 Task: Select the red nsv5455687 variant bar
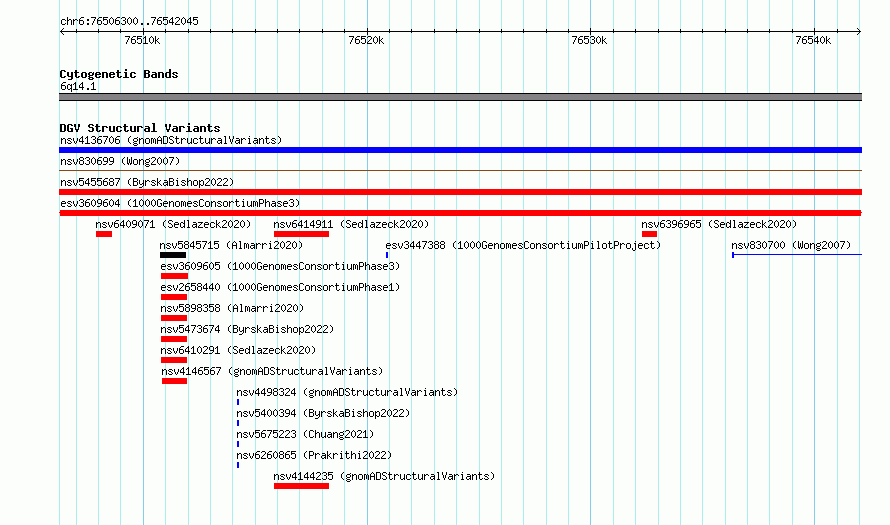[x=460, y=192]
